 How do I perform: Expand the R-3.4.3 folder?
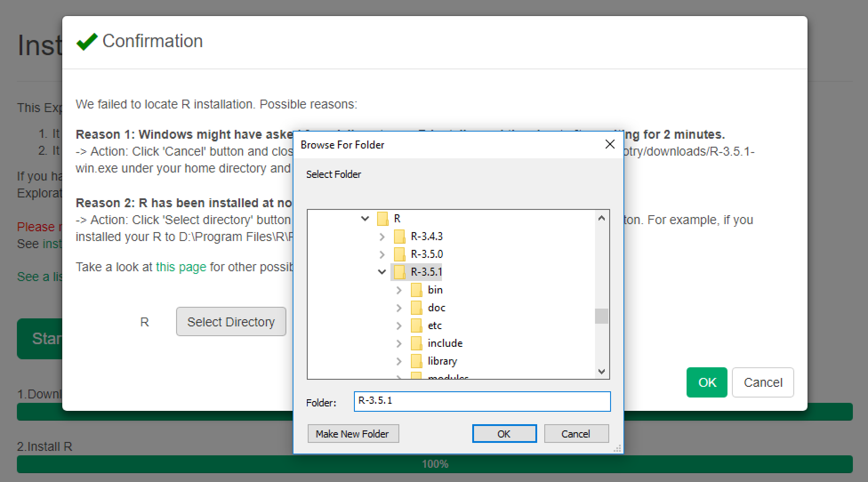point(382,237)
